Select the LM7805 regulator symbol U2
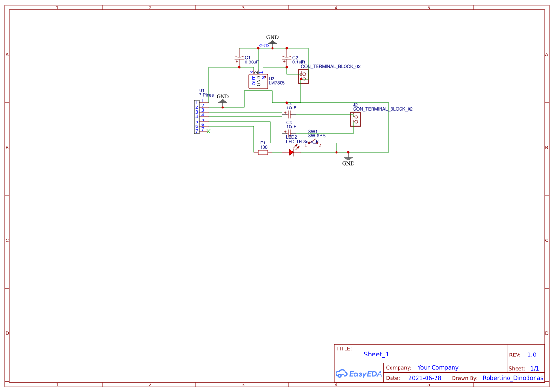The width and height of the screenshot is (554, 392). (258, 80)
